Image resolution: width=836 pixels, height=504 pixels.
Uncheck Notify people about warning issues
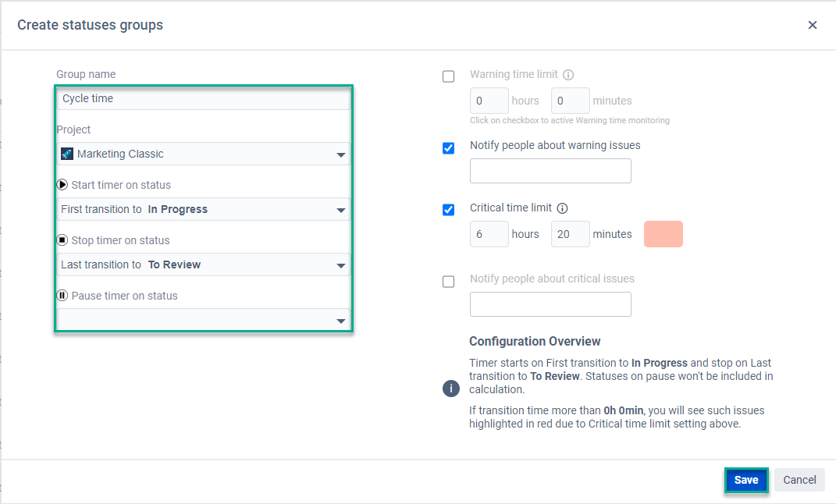(x=448, y=148)
